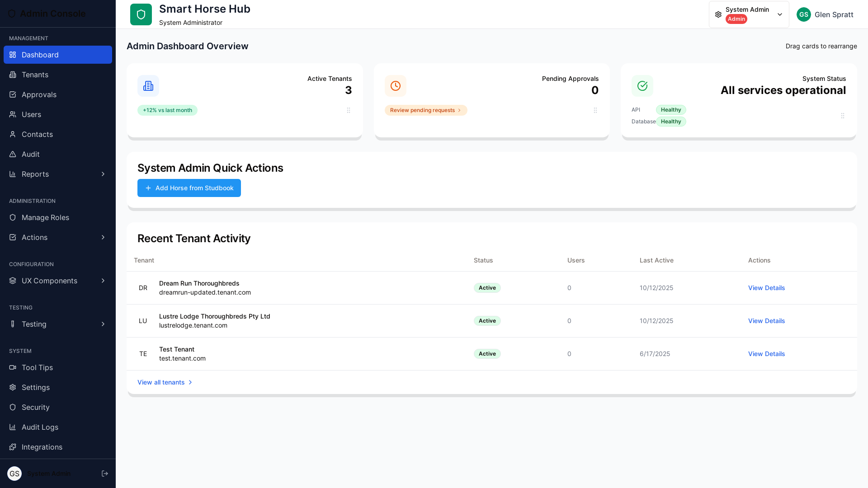Image resolution: width=868 pixels, height=488 pixels.
Task: Expand the Actions submenu chevron
Action: click(x=103, y=237)
